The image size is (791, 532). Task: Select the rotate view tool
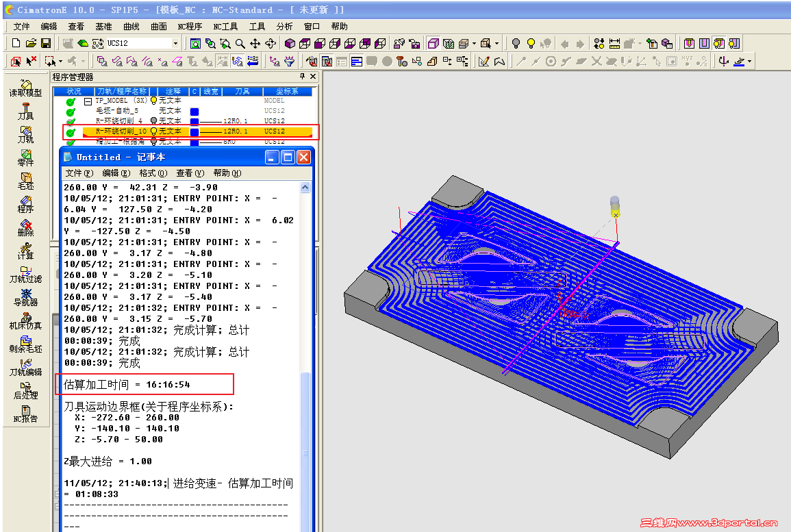click(271, 44)
